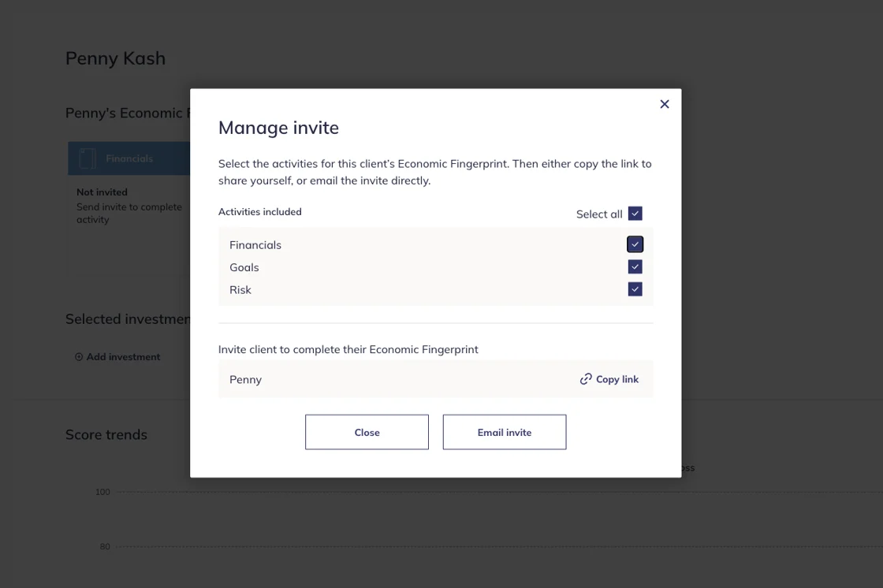Click the Penny Kash page title
The width and height of the screenshot is (883, 588).
[115, 58]
